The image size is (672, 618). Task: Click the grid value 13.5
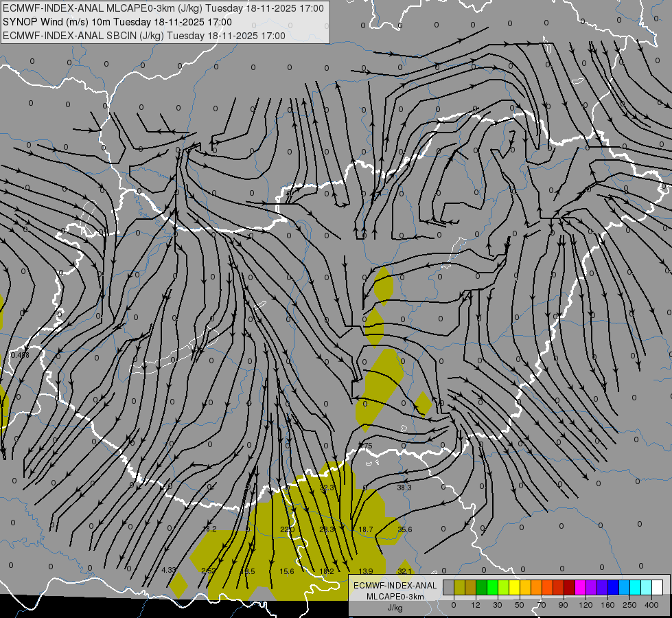[248, 571]
